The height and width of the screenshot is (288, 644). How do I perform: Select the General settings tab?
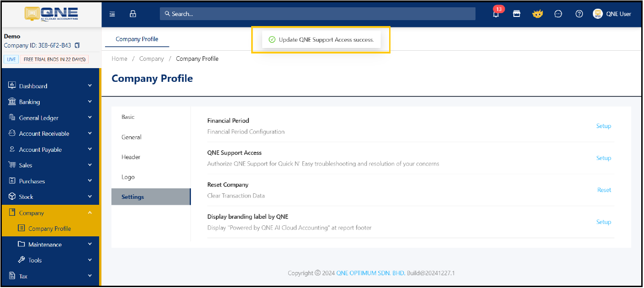click(151, 137)
